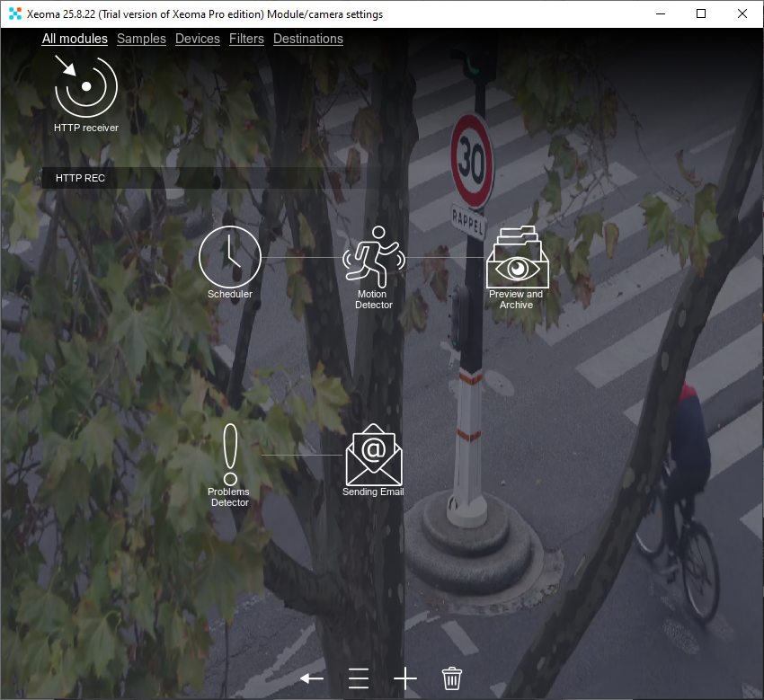764x700 pixels.
Task: Show the Samples tab
Action: (x=141, y=39)
